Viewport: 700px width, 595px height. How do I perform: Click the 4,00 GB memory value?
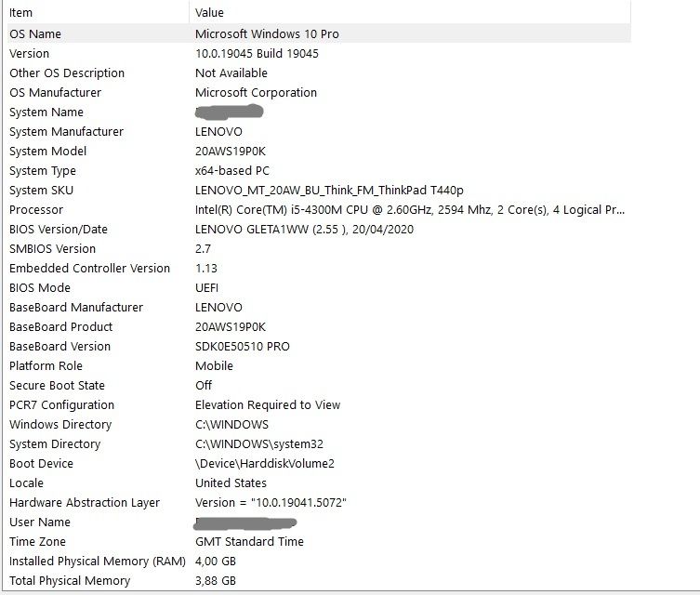tap(216, 562)
